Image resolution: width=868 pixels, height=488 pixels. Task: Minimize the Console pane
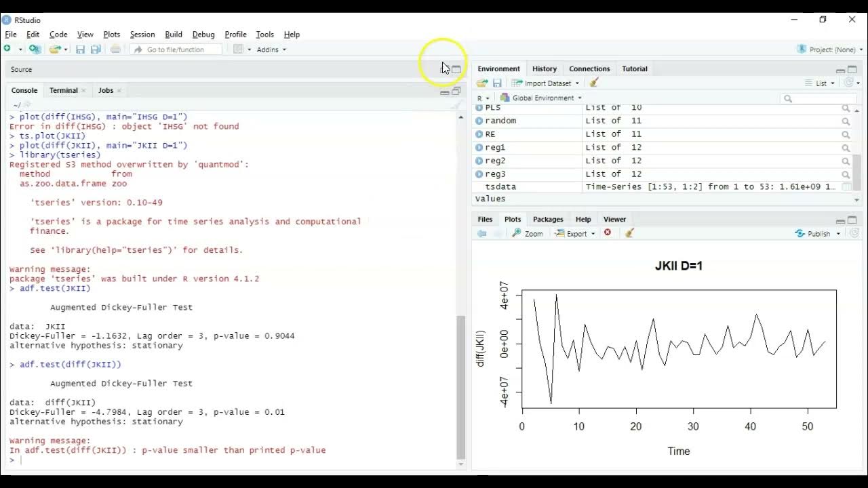point(444,92)
